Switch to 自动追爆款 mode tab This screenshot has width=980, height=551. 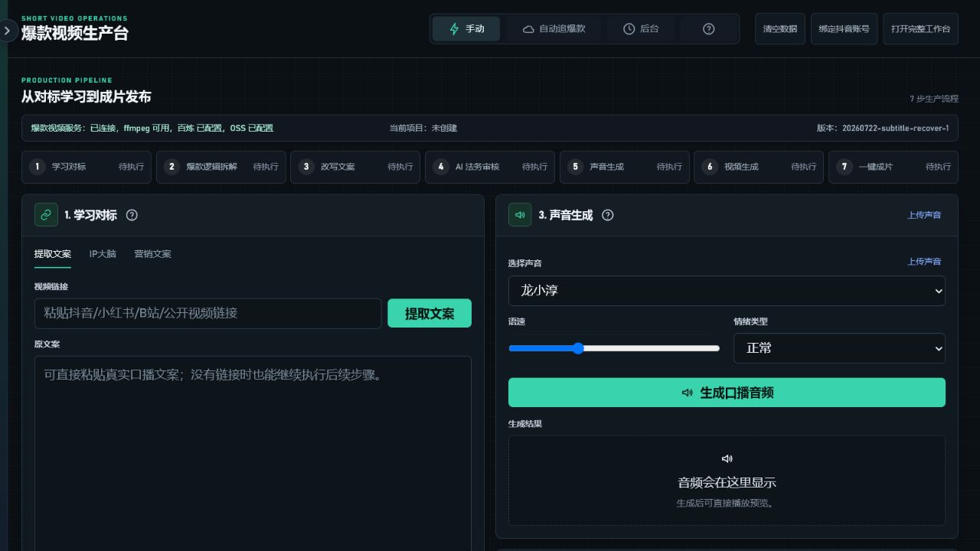(554, 29)
